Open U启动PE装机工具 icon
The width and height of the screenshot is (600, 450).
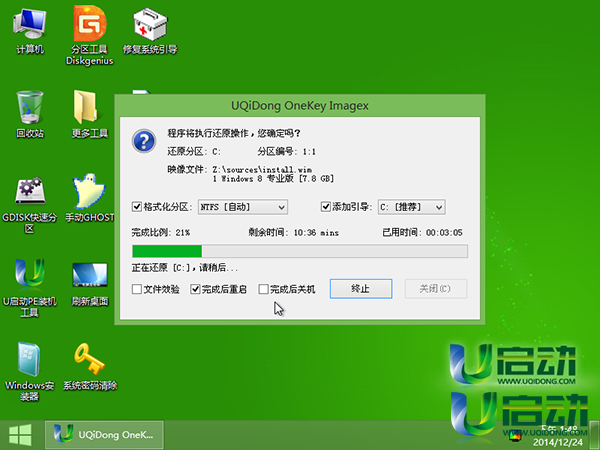pos(29,289)
